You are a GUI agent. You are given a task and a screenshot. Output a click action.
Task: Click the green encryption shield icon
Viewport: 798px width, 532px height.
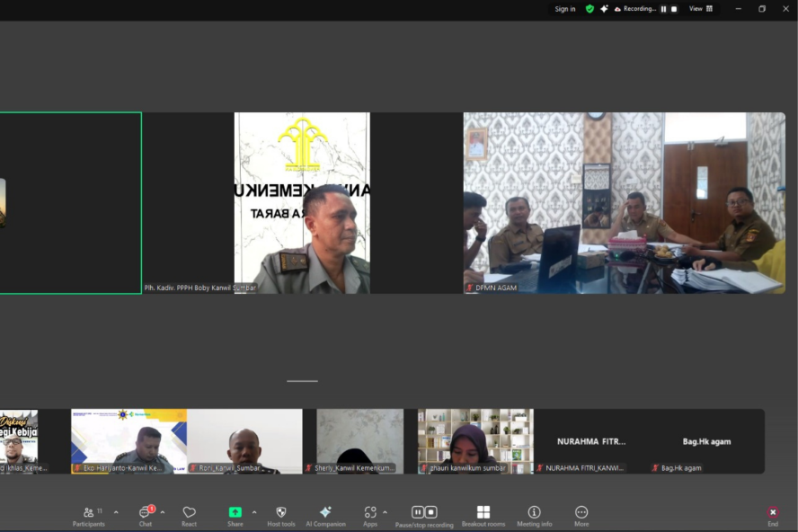590,9
